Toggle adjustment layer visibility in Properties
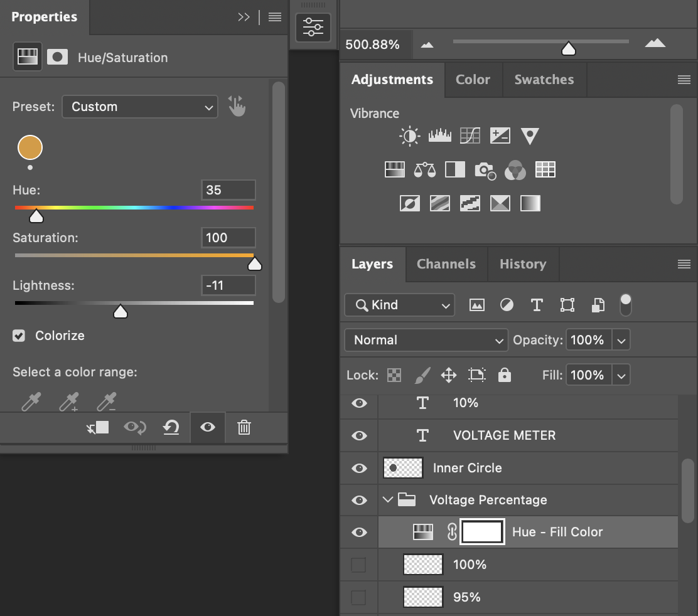 pos(207,427)
